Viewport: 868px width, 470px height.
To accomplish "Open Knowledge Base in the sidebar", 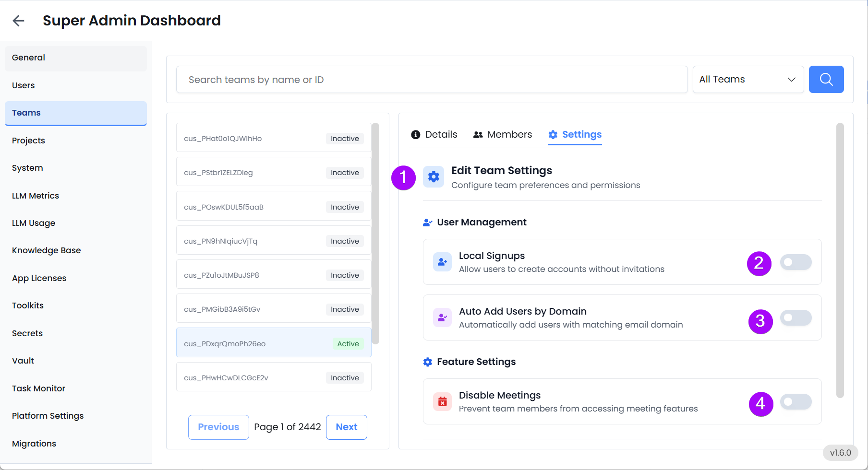I will click(x=76, y=250).
